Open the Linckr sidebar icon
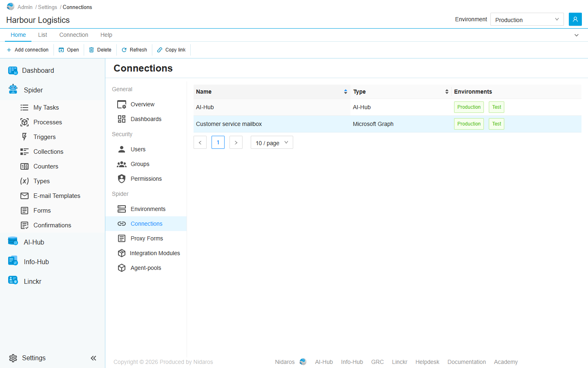 pos(13,280)
